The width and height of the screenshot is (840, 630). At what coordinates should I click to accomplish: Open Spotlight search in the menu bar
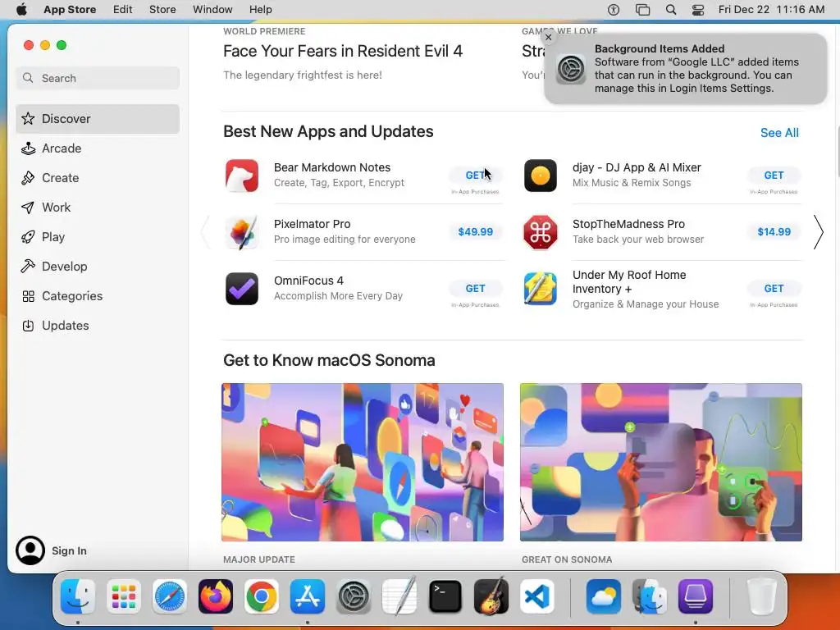click(x=671, y=10)
